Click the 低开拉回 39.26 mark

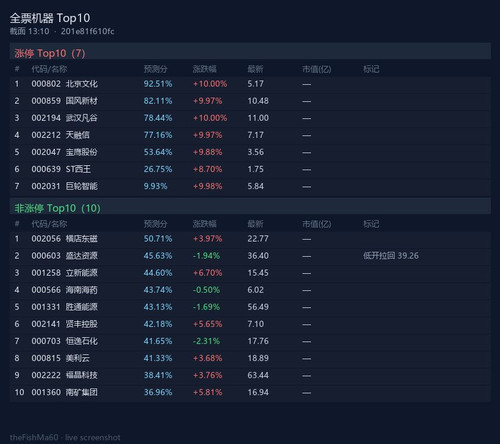(x=391, y=256)
